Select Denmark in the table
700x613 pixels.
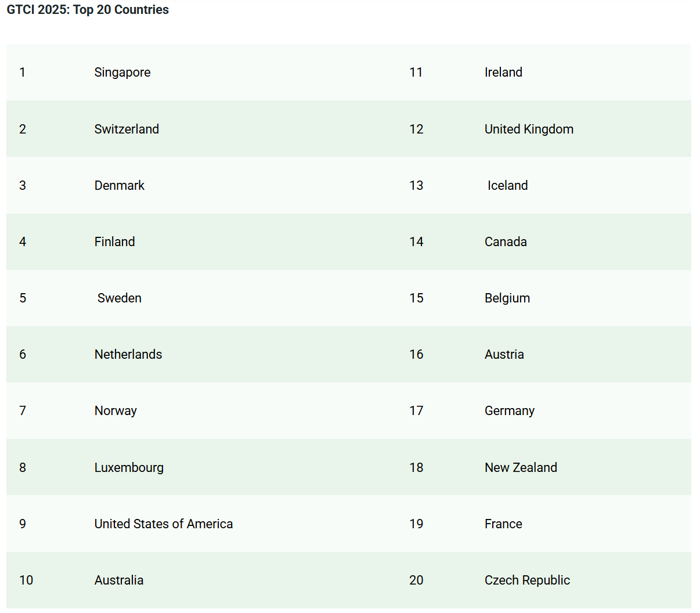pos(120,185)
